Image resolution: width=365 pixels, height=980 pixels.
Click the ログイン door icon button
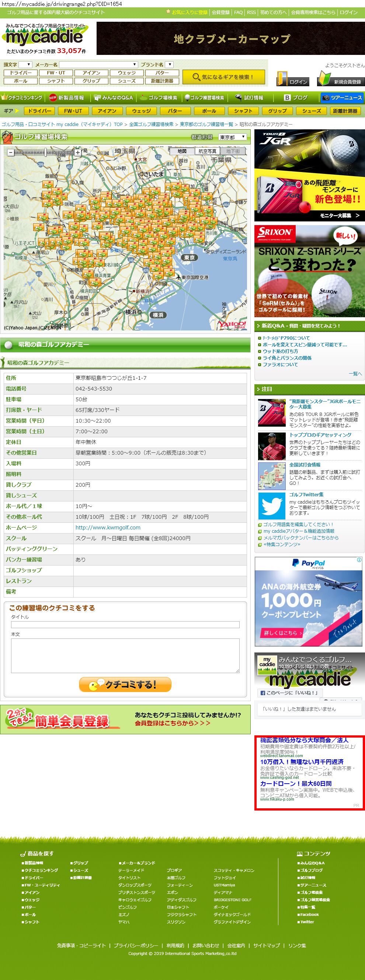click(x=292, y=78)
